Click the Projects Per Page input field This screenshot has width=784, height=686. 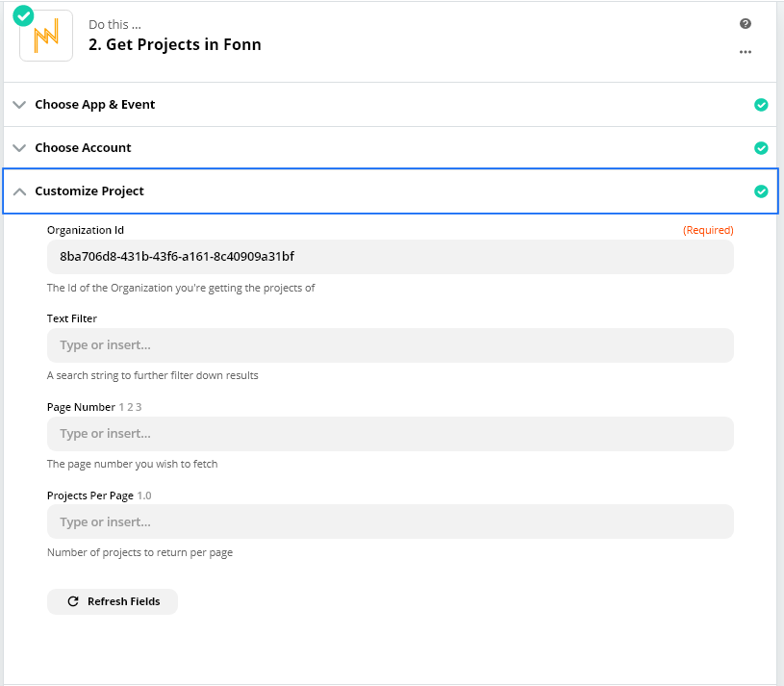click(390, 522)
